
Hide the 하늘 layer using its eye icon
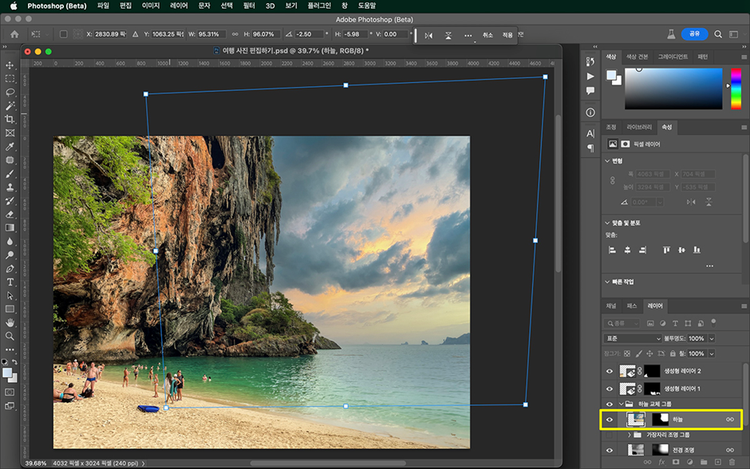tap(610, 420)
